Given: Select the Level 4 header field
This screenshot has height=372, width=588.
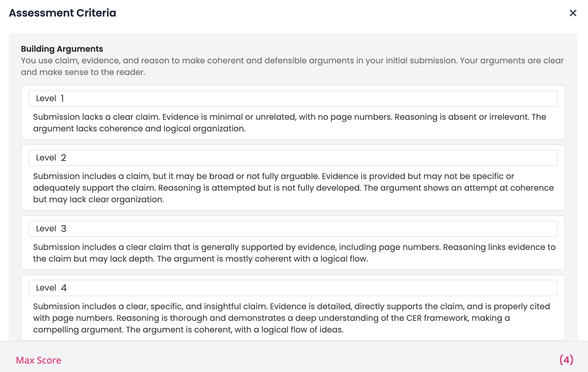Looking at the screenshot, I should point(293,288).
